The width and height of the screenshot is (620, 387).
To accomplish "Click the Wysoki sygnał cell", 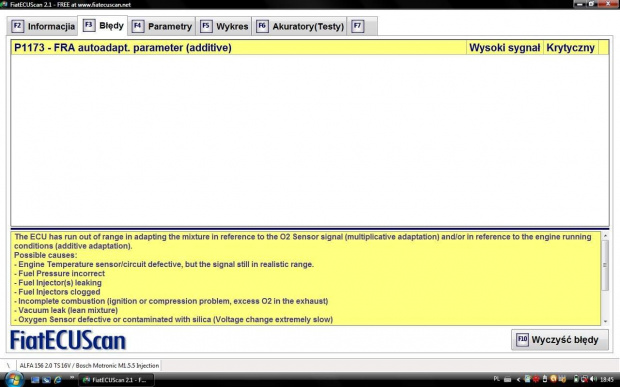I will (x=504, y=47).
